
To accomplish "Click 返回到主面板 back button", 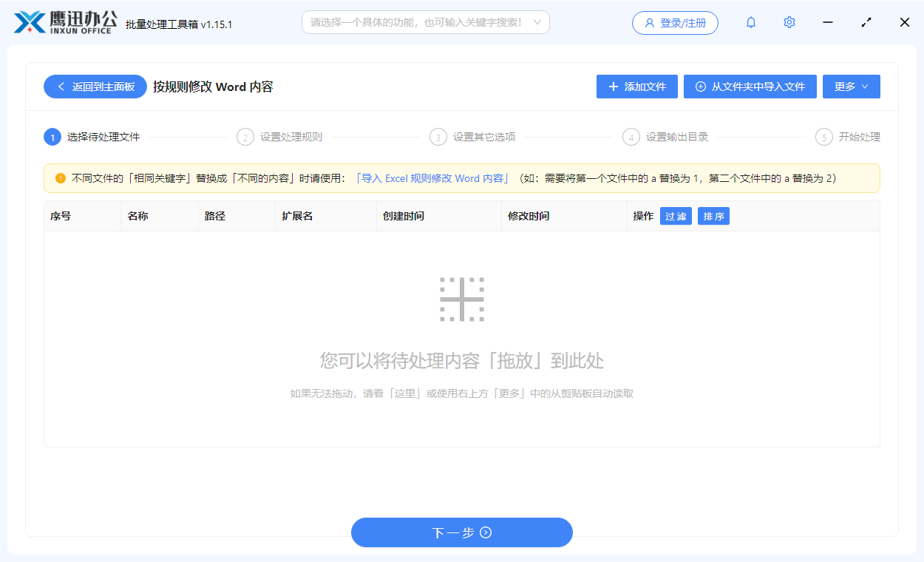I will [95, 87].
